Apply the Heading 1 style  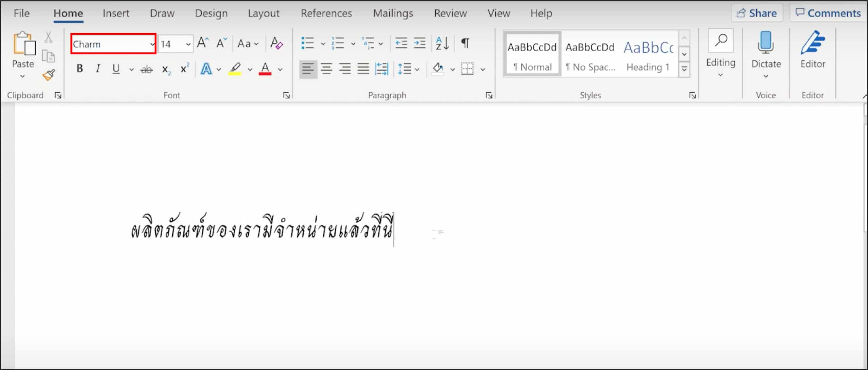pyautogui.click(x=648, y=54)
